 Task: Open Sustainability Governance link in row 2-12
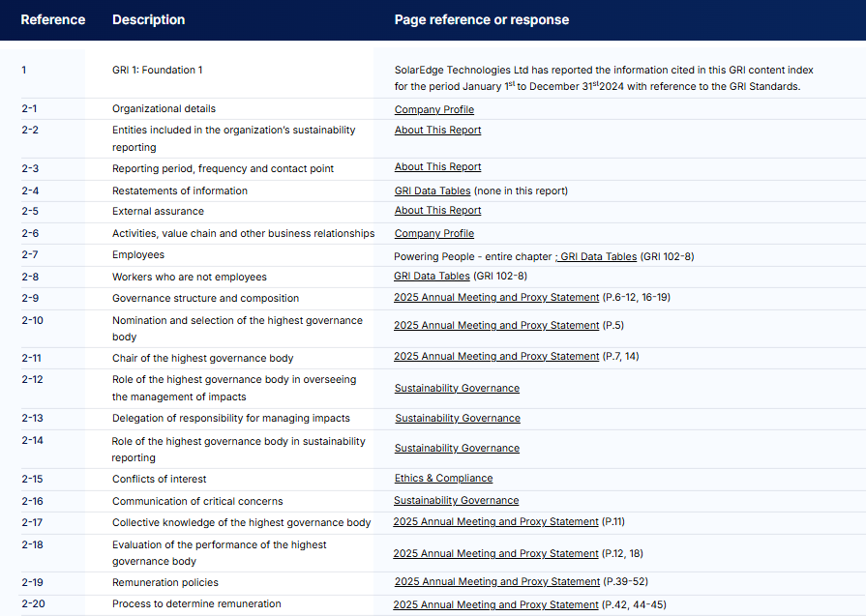457,388
